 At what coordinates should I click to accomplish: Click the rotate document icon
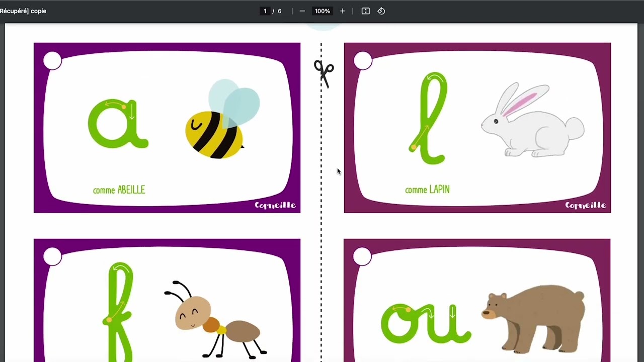point(381,11)
